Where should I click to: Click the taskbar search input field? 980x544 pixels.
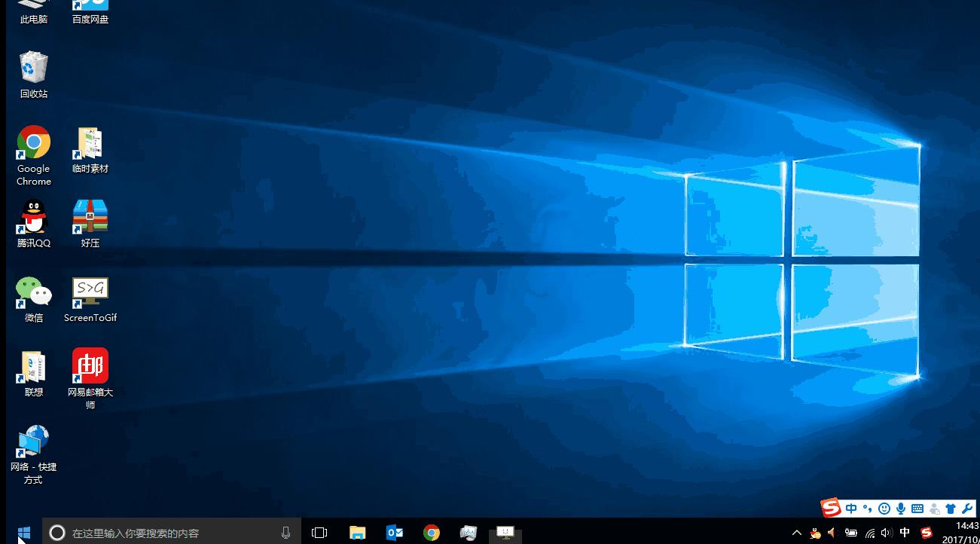coord(166,533)
